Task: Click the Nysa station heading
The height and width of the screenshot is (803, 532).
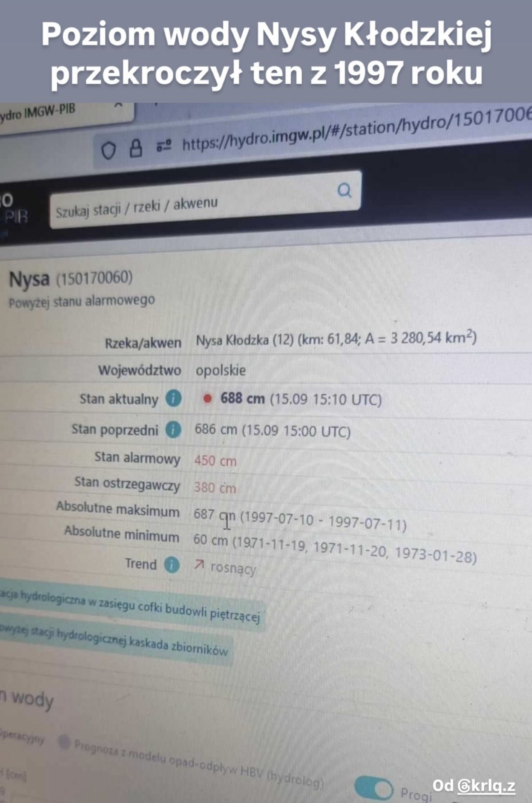Action: (x=29, y=279)
